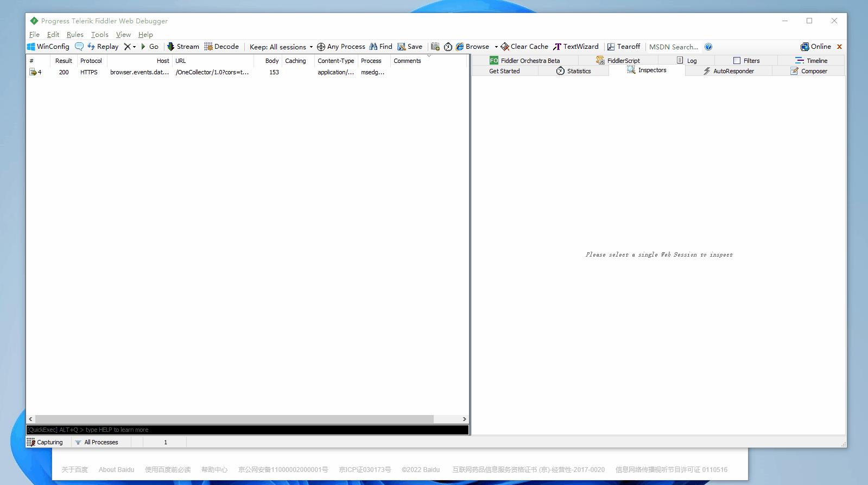Sort sessions by Host column
Screen dimensions: 868x485
click(x=140, y=61)
